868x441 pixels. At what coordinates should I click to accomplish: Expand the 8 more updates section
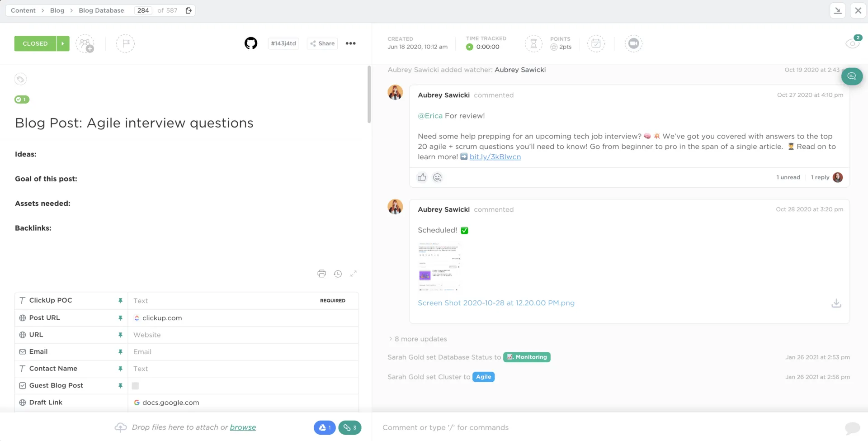(418, 339)
